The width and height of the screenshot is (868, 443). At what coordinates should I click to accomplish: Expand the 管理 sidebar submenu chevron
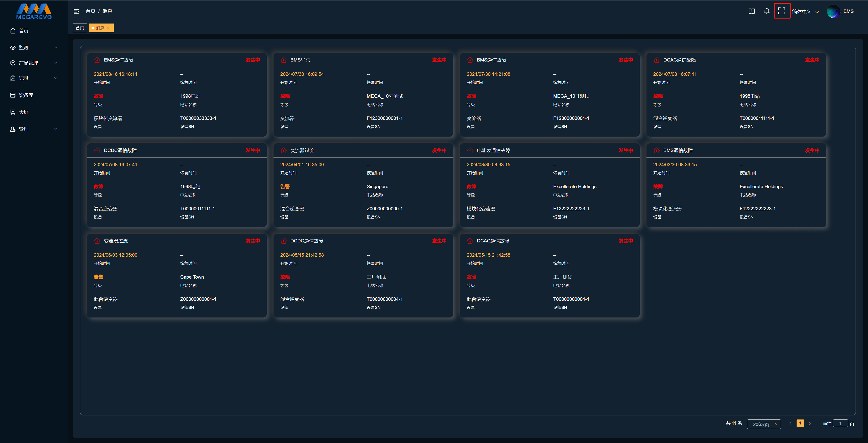[x=56, y=129]
